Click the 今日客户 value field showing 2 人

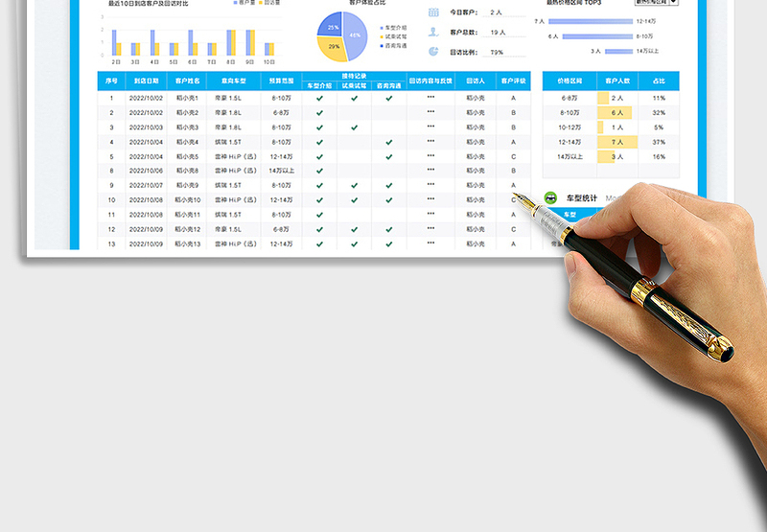(496, 12)
